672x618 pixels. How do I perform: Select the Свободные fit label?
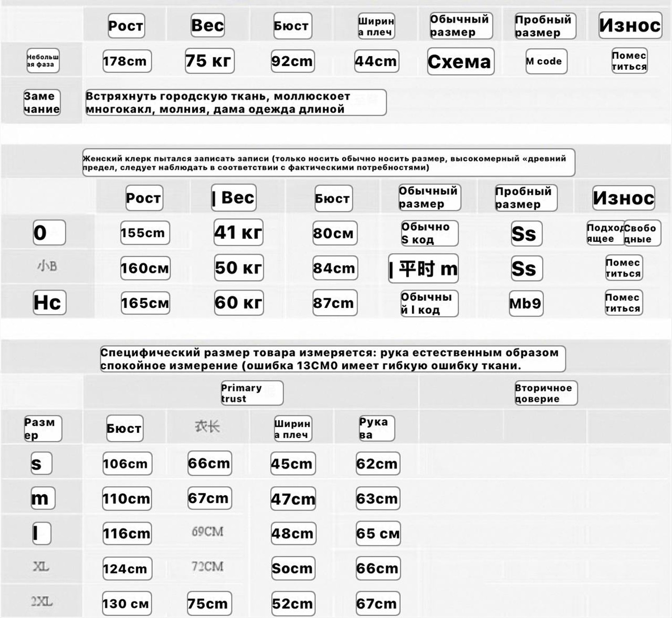[642, 233]
